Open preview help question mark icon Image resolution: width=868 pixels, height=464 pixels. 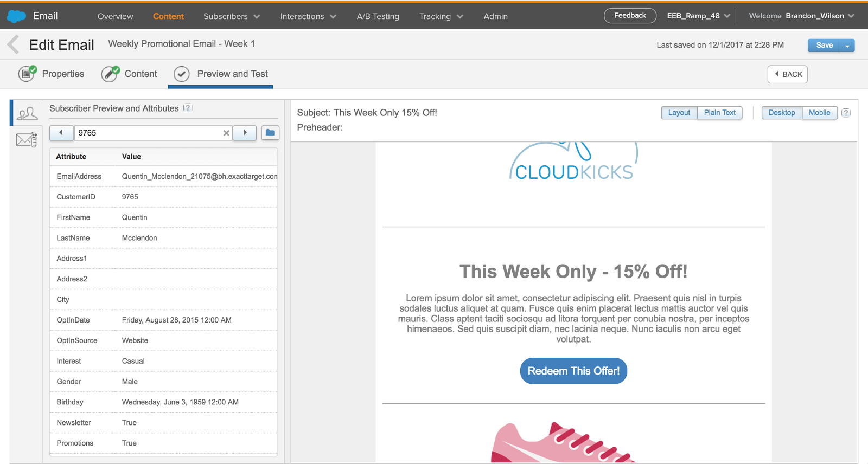[x=846, y=113]
